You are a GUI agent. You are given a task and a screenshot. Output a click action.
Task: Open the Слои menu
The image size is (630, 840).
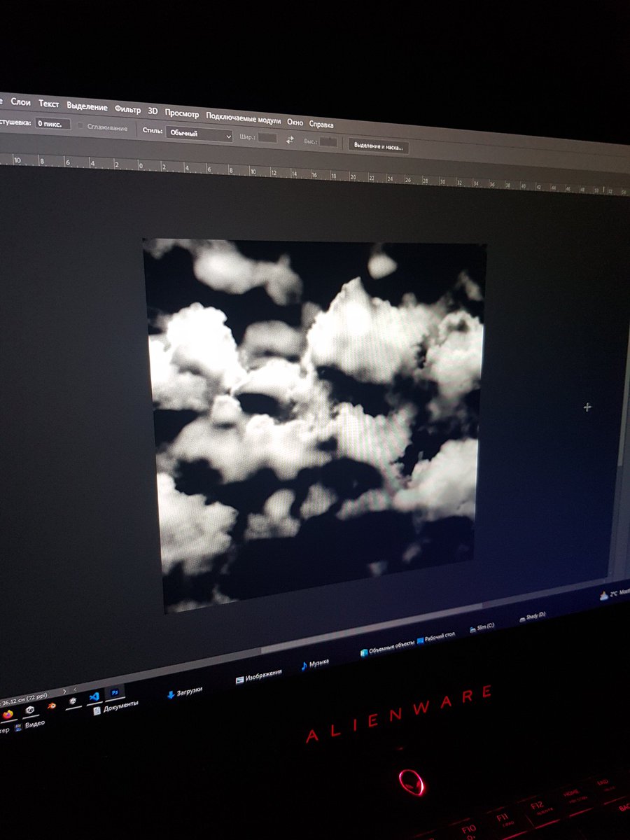20,102
